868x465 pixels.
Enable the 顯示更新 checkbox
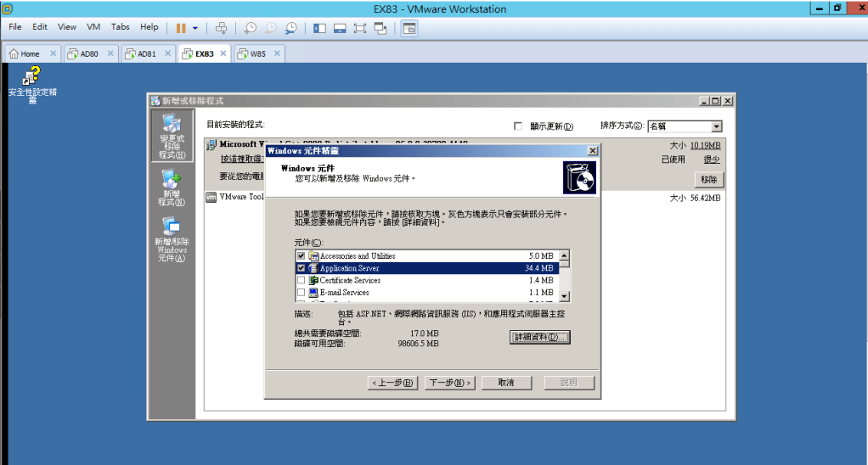[x=518, y=126]
